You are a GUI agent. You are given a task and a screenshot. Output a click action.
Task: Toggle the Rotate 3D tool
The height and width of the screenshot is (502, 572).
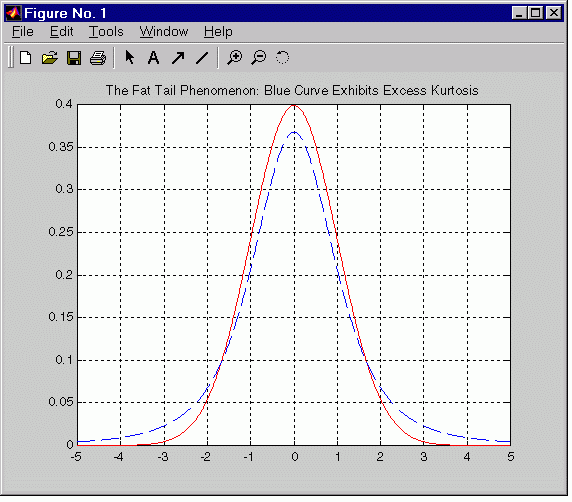tap(282, 58)
